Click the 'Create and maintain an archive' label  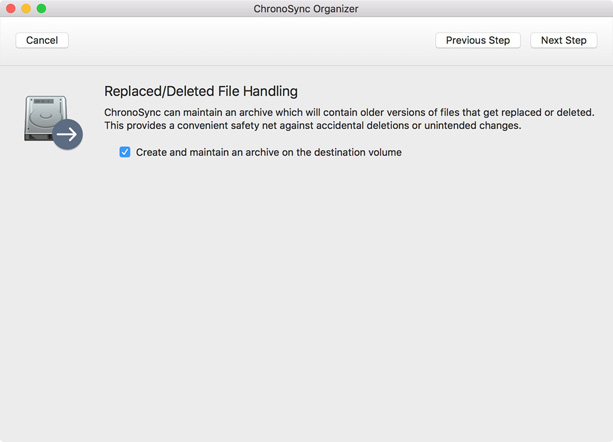[x=269, y=152]
